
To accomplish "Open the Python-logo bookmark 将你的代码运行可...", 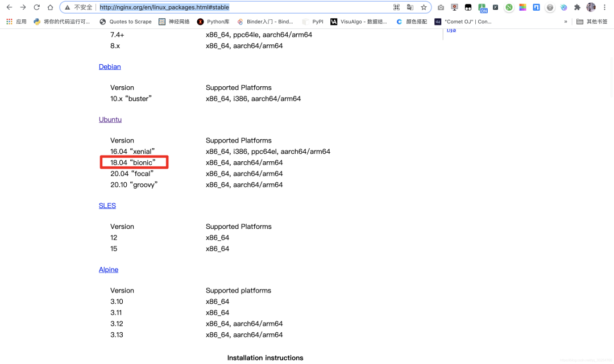I will click(x=62, y=22).
